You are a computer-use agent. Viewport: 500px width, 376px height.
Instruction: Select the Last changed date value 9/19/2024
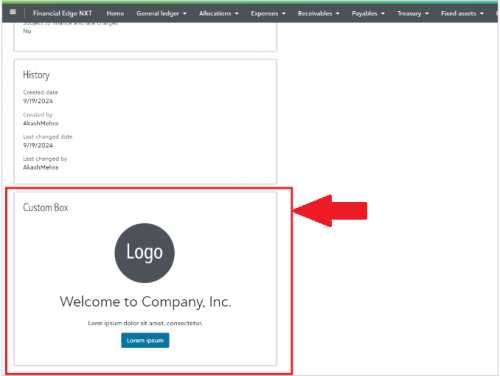[38, 145]
